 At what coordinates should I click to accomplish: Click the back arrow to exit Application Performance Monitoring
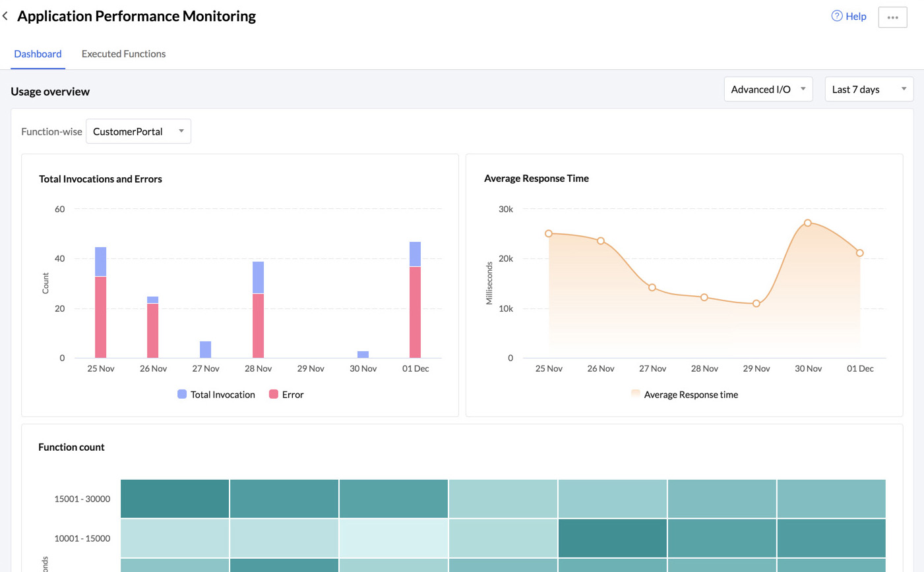click(5, 15)
